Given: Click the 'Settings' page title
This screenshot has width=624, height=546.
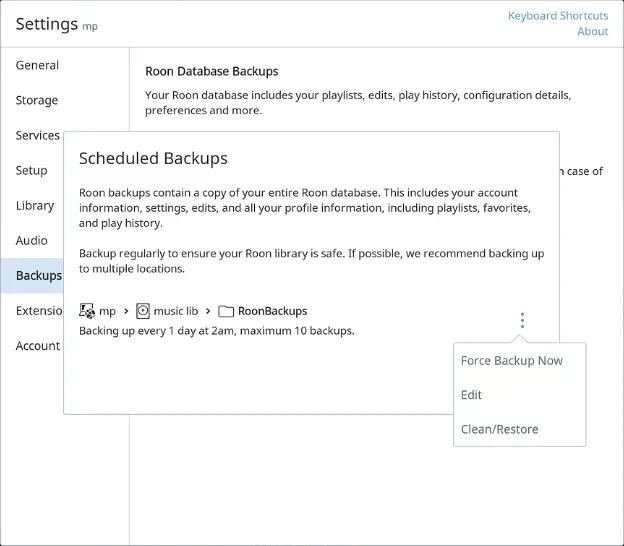Looking at the screenshot, I should [47, 24].
